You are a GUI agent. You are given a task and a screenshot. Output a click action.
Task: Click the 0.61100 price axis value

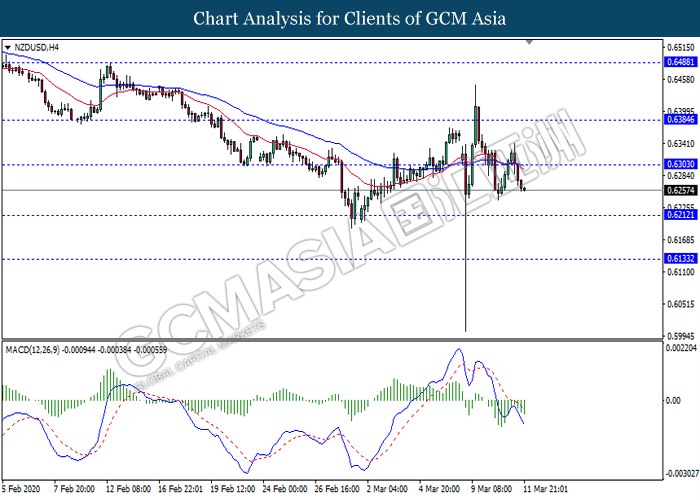point(681,272)
